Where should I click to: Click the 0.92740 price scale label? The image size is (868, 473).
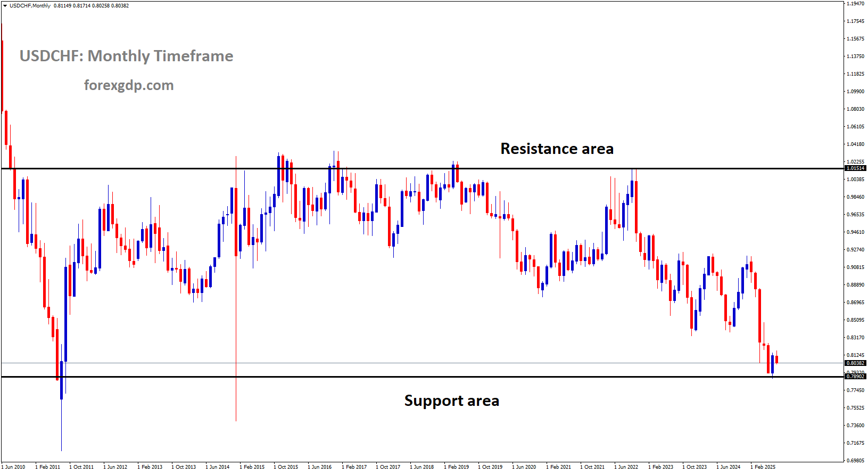[x=855, y=250]
